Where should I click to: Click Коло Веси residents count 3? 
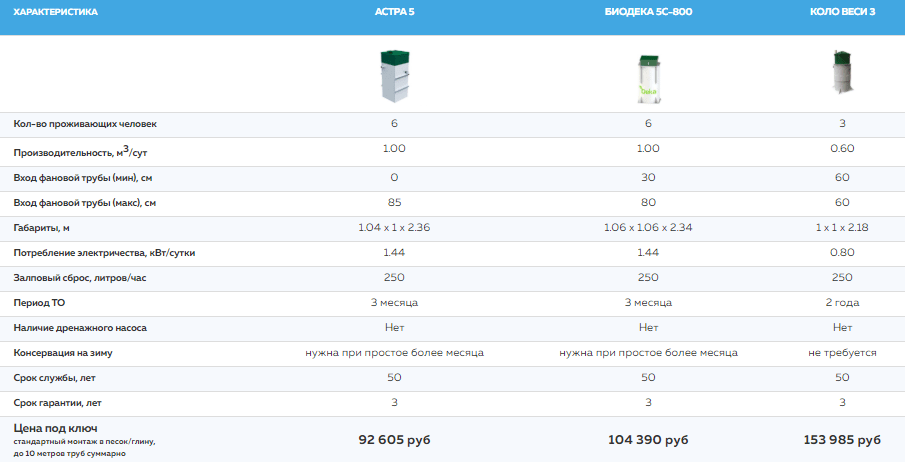click(842, 124)
